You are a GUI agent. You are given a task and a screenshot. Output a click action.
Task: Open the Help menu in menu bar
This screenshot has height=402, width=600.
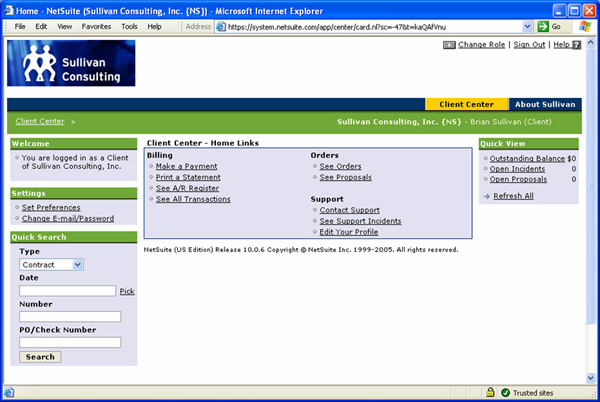(154, 26)
